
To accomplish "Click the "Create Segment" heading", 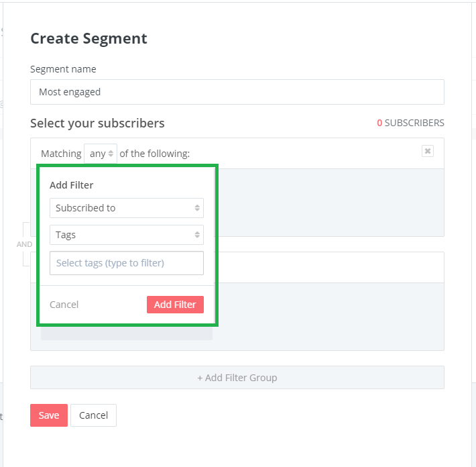I will point(88,39).
